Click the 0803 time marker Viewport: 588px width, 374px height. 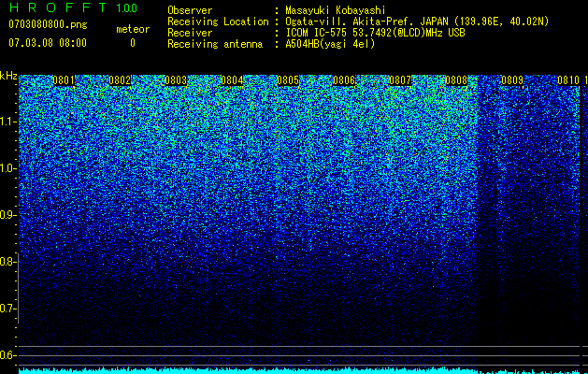(x=176, y=80)
